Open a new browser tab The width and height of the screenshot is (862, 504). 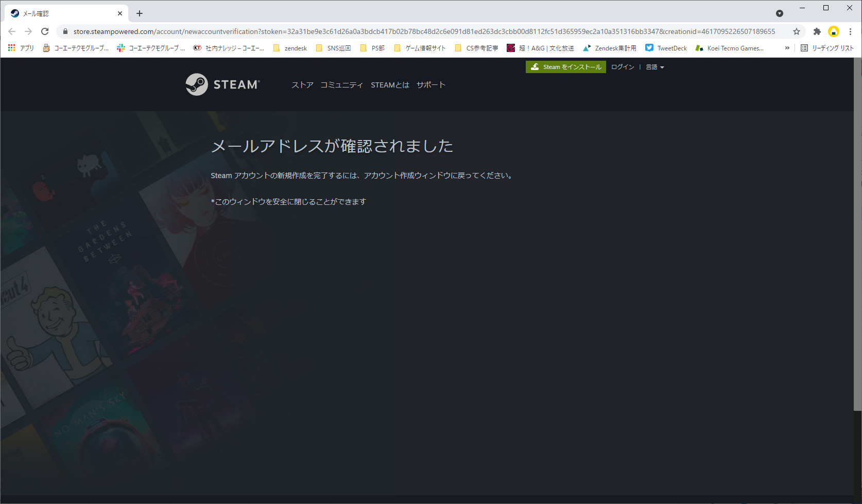[x=140, y=13]
